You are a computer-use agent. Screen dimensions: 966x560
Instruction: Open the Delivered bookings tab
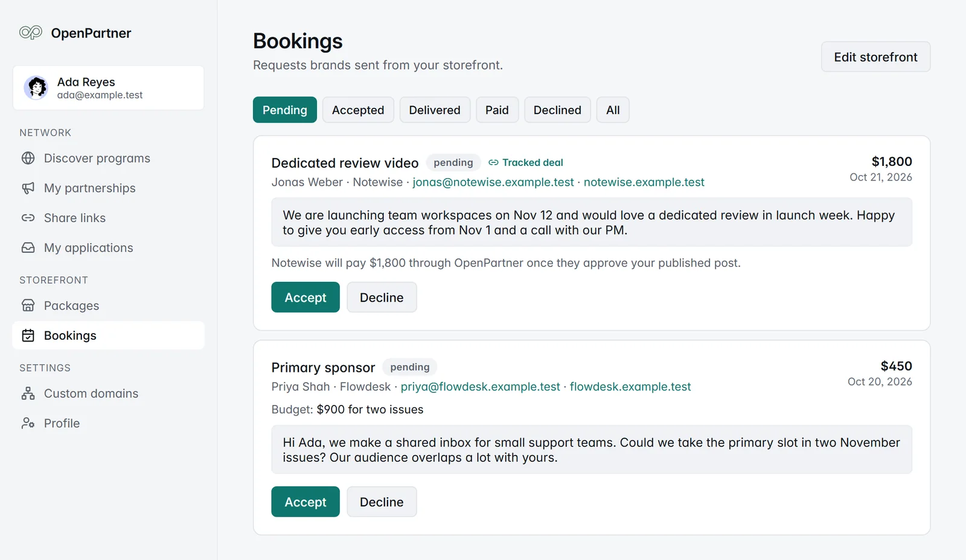click(x=435, y=110)
